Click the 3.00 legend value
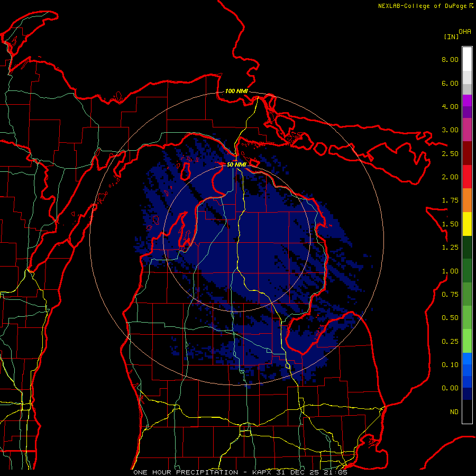 coord(450,130)
